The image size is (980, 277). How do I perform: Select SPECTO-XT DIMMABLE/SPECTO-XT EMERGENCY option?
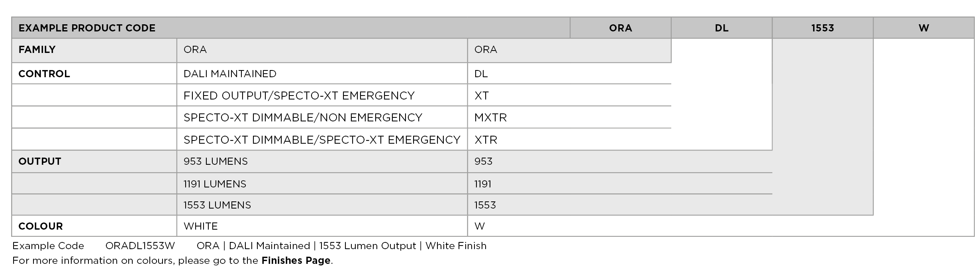pos(322,140)
